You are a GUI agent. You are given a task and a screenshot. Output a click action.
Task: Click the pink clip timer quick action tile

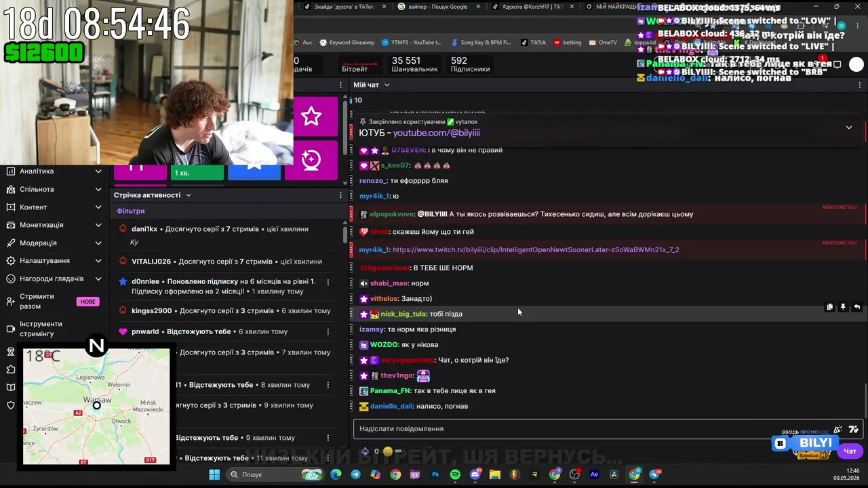pyautogui.click(x=311, y=160)
